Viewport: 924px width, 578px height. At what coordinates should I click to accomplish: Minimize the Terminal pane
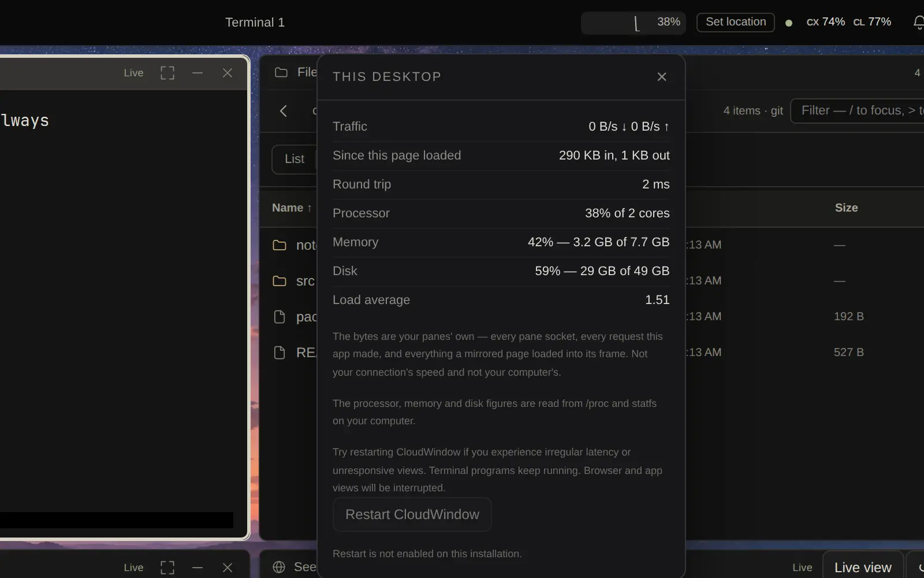(x=198, y=73)
